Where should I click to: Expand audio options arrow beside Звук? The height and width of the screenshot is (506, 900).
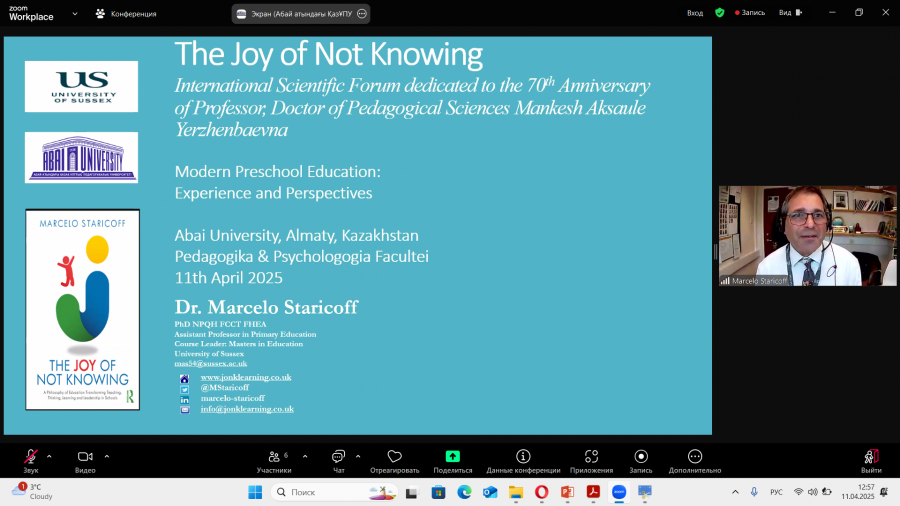[49, 457]
